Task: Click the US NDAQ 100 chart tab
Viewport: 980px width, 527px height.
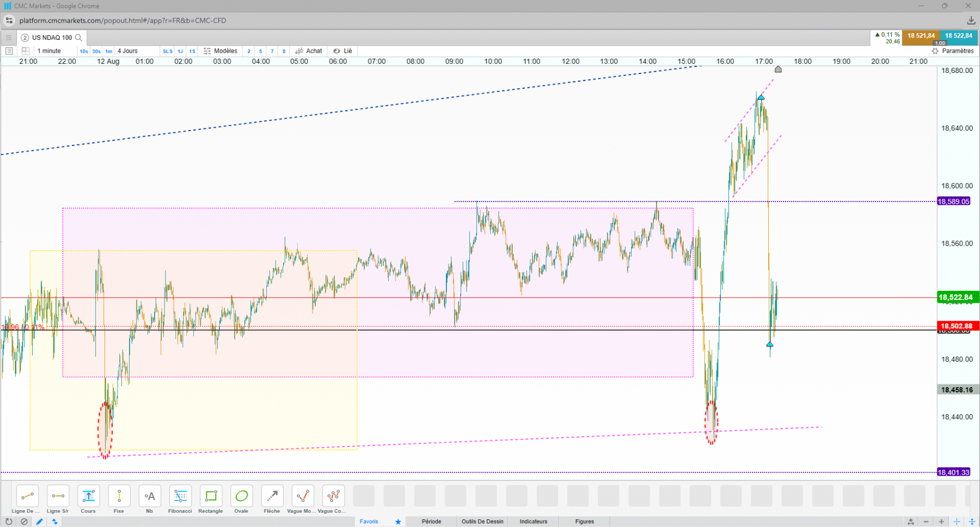Action: coord(52,38)
